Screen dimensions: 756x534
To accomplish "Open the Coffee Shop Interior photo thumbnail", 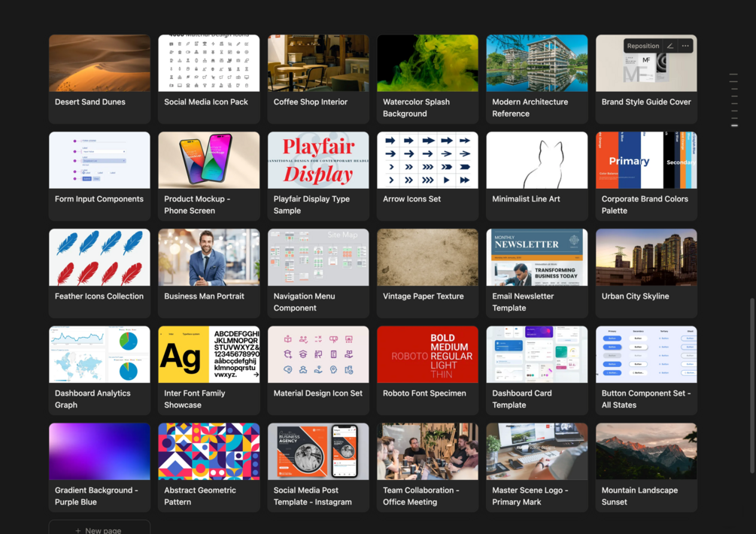I will (x=318, y=63).
